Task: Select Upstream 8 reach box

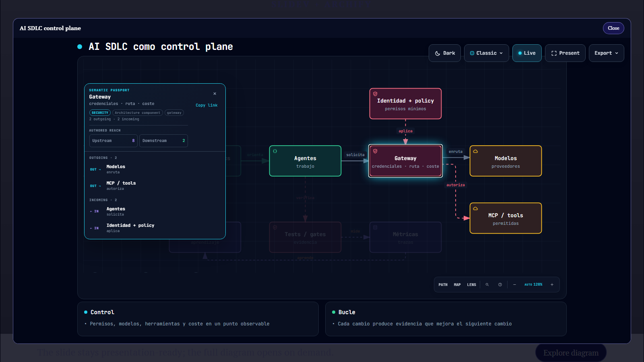Action: [x=114, y=141]
